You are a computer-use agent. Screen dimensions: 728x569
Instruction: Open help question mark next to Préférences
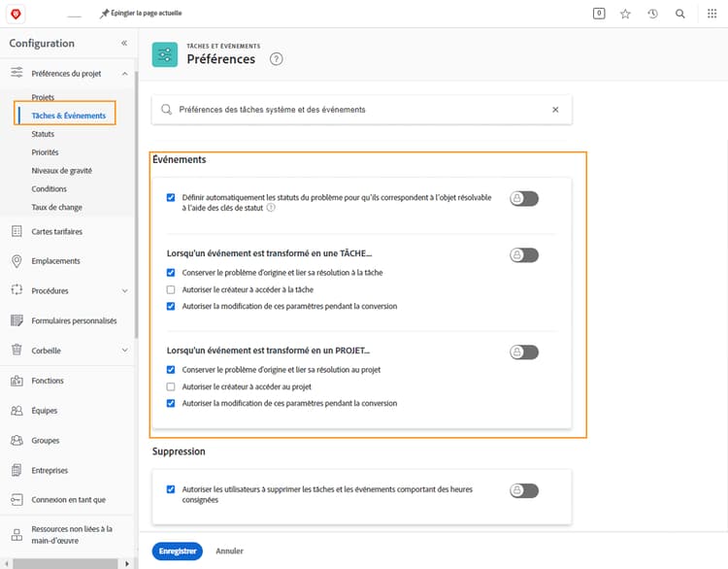coord(277,59)
